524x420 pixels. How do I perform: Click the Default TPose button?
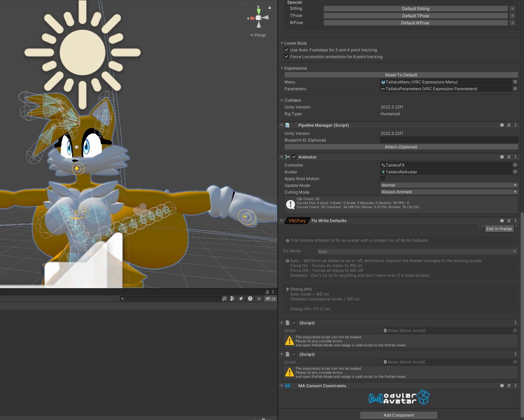pos(416,16)
